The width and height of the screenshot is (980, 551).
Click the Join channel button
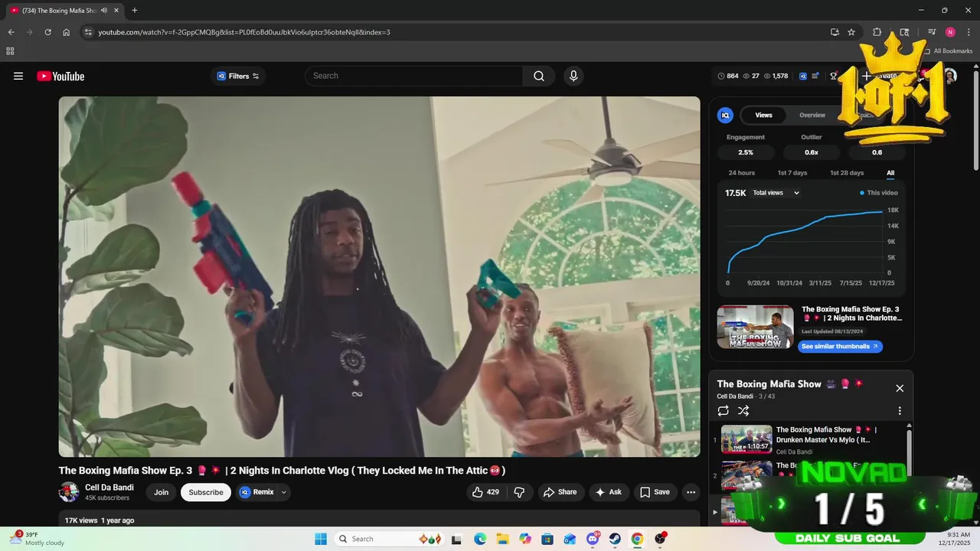[x=161, y=492]
